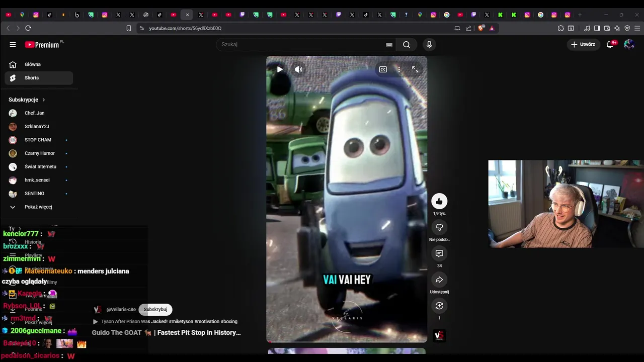Open the sound thumbnail below remix
This screenshot has height=362, width=644.
[x=439, y=335]
